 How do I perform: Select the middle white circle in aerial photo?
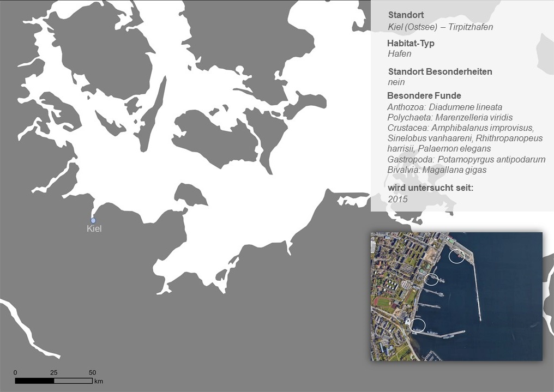[x=431, y=279]
